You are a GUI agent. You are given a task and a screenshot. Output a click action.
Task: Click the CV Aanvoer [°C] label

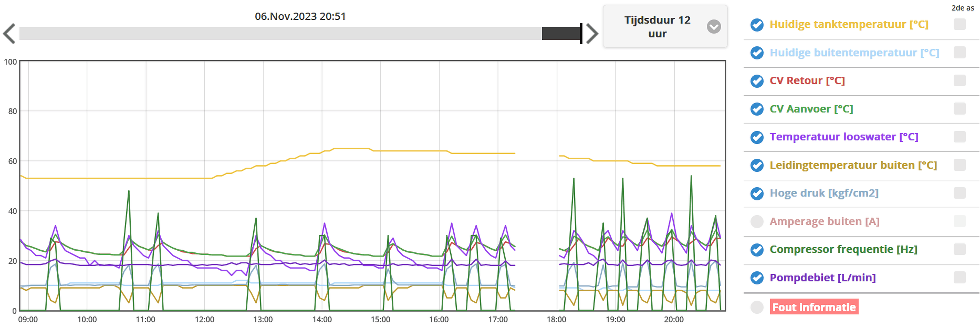point(811,109)
